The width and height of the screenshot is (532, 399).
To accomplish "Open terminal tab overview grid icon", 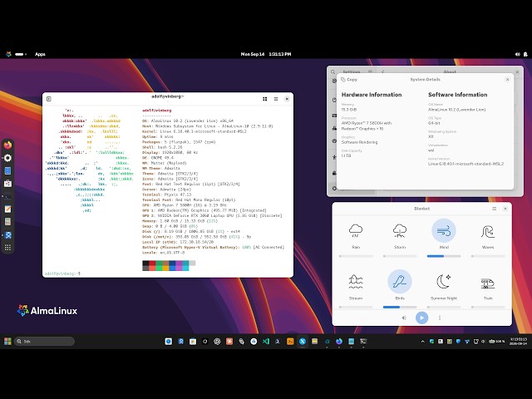I will (x=264, y=99).
